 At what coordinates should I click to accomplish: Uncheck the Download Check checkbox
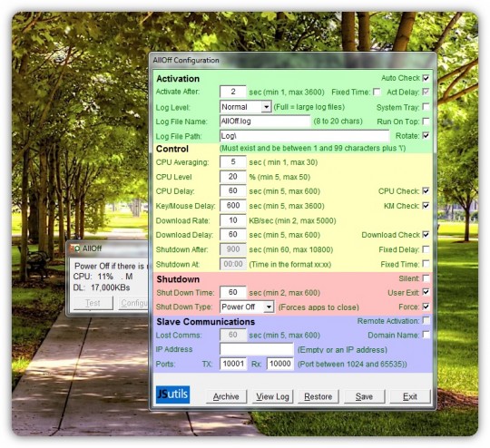pos(426,235)
